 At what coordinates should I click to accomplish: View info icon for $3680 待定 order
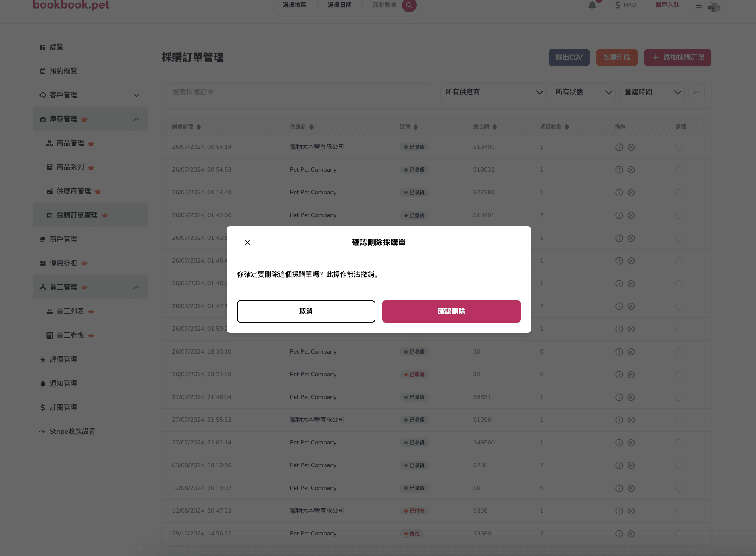(x=619, y=534)
